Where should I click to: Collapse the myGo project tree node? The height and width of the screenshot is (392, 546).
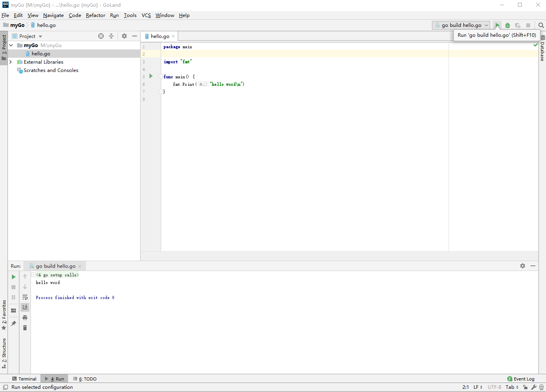click(x=11, y=45)
